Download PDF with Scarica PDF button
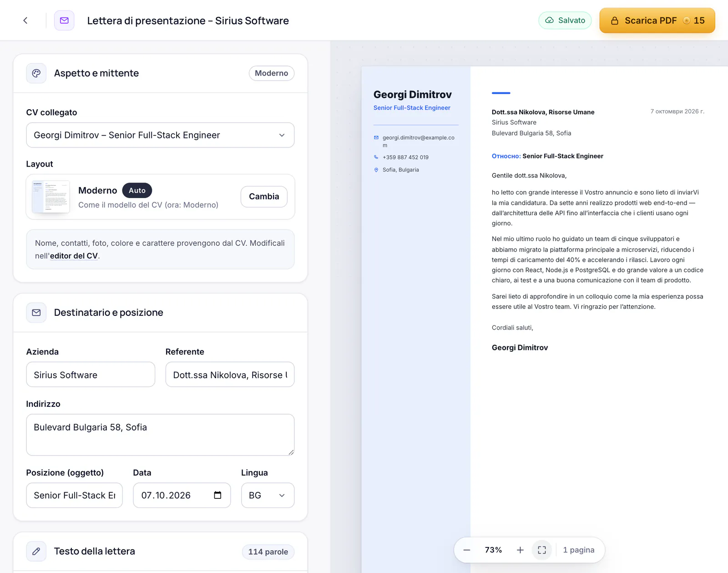The image size is (728, 573). click(657, 20)
